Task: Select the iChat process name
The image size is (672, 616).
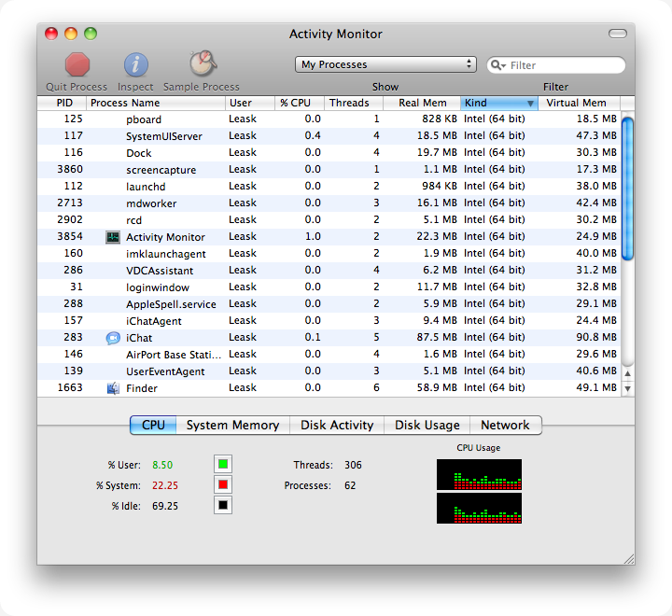Action: 139,338
